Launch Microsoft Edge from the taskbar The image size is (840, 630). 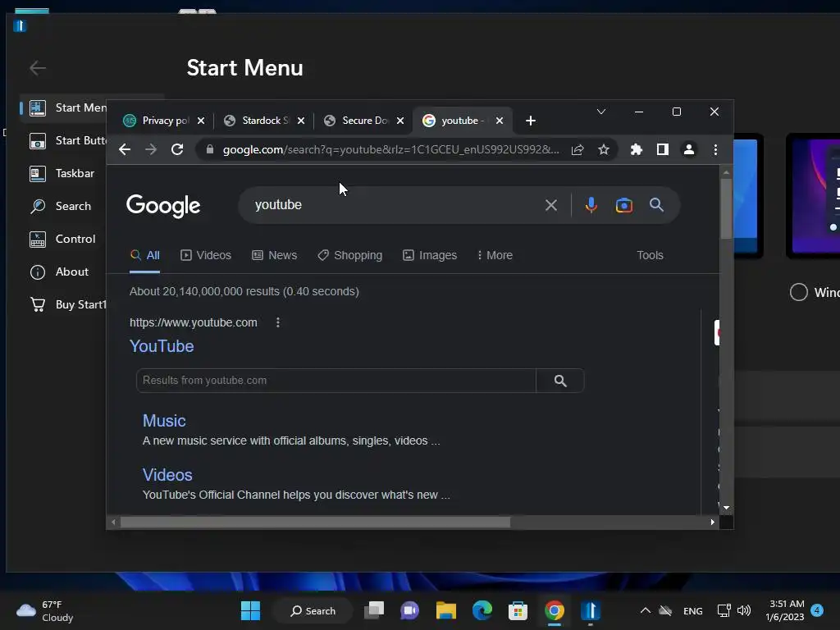tap(482, 610)
